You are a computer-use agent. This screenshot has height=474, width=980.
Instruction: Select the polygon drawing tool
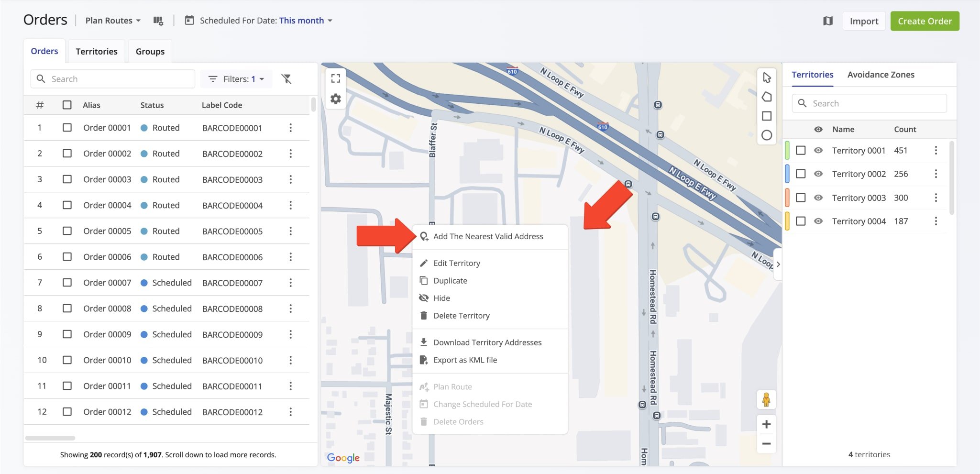pyautogui.click(x=767, y=97)
